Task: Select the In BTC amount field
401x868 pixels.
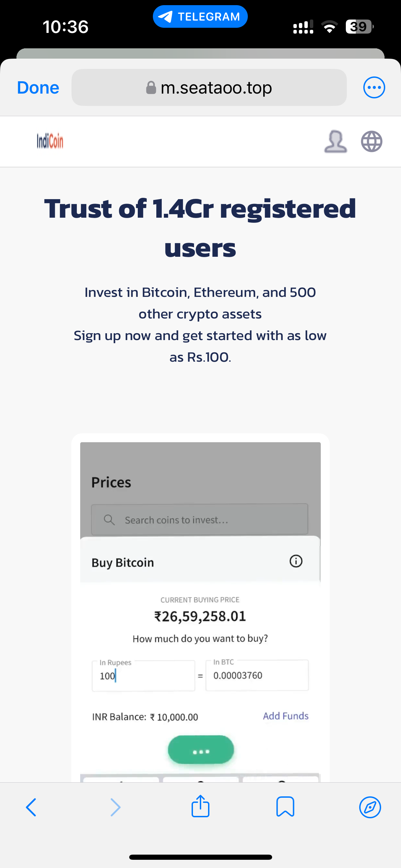Action: [257, 675]
